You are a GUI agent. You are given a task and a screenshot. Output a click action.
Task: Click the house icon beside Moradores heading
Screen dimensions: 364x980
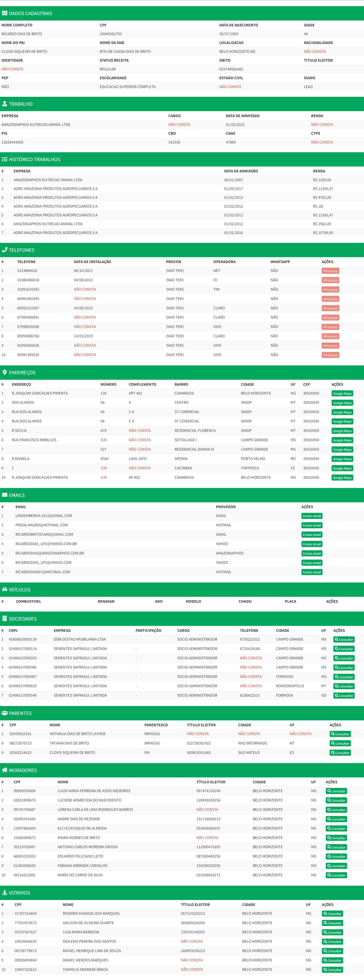[x=5, y=770]
